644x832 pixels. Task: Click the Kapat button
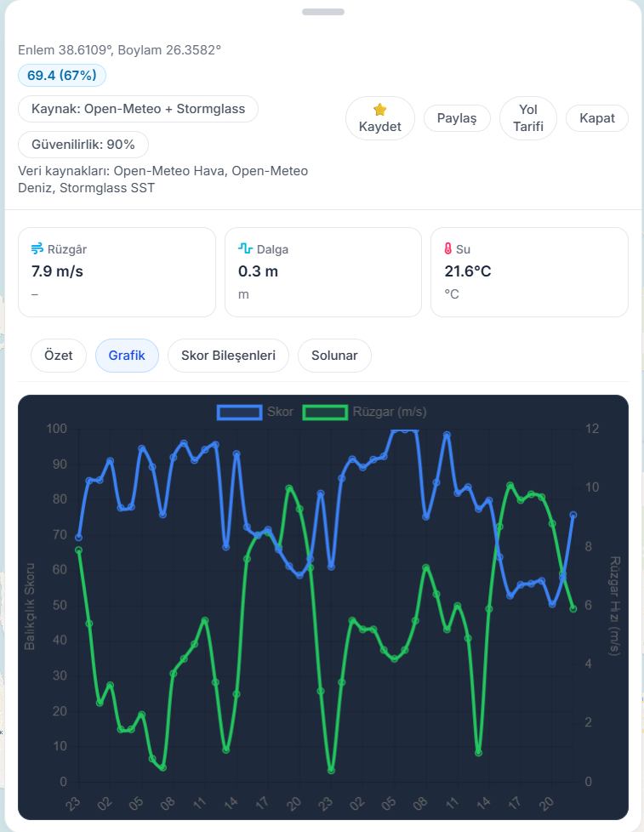[x=596, y=117]
